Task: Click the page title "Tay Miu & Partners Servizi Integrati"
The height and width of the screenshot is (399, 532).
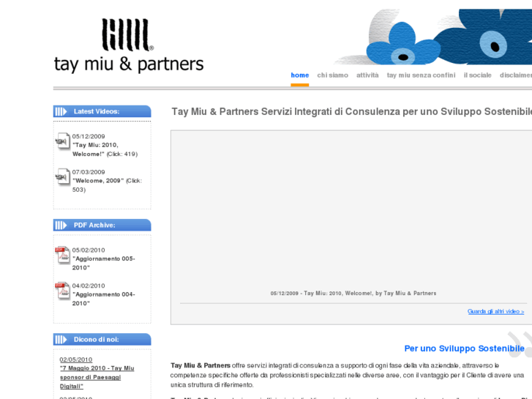Action: coord(351,111)
